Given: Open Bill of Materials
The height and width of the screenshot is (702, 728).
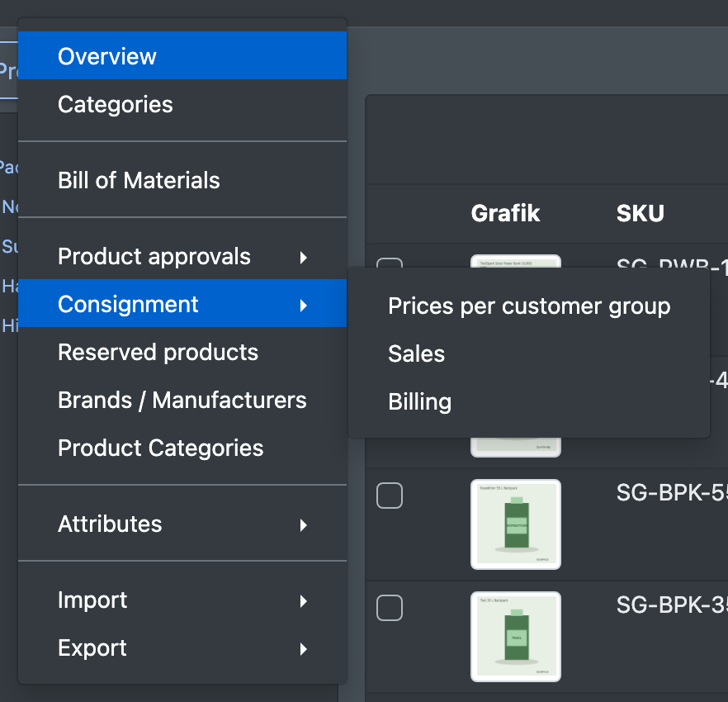Looking at the screenshot, I should pyautogui.click(x=182, y=180).
